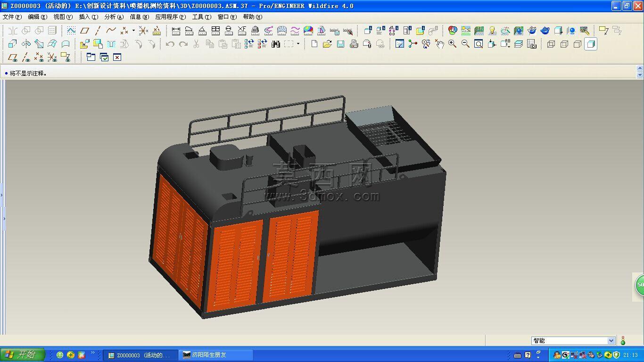Screen dimensions: 644x362
Task: Click the Save floppy disk icon
Action: (340, 44)
